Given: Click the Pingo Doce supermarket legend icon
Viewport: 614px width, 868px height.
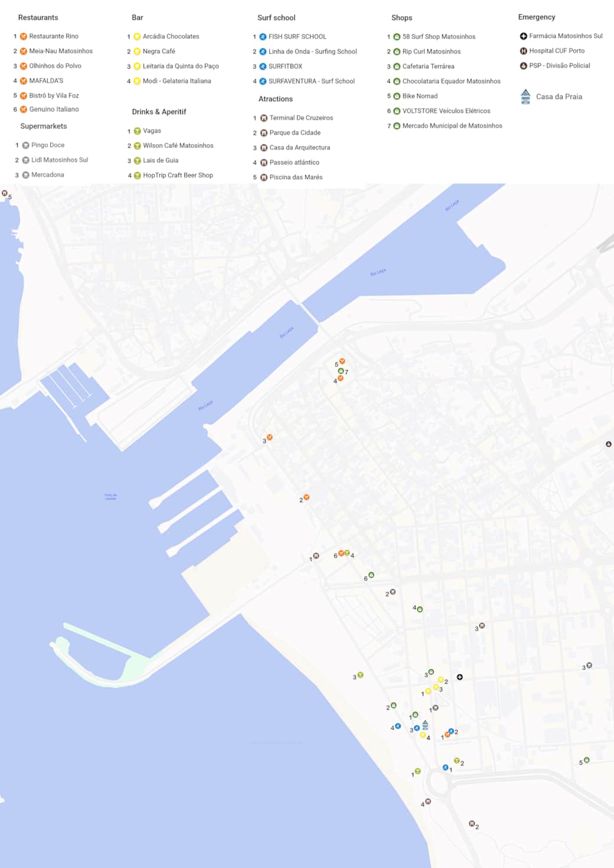Looking at the screenshot, I should [x=25, y=145].
